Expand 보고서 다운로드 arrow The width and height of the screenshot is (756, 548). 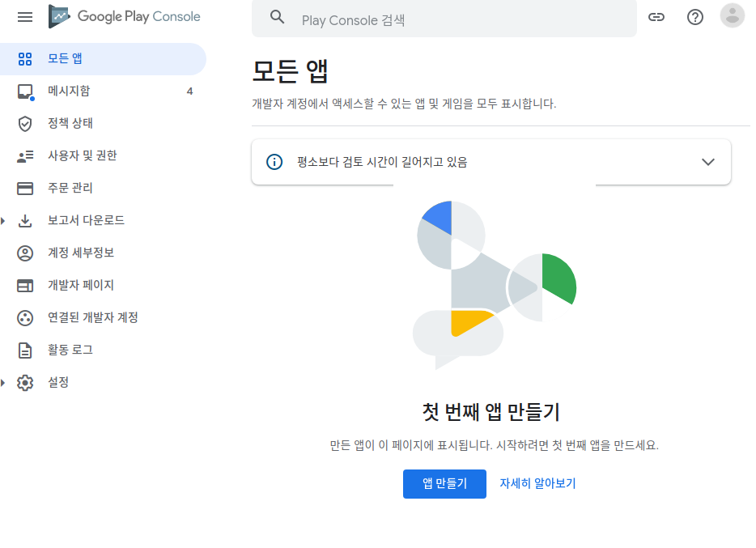pos(3,221)
